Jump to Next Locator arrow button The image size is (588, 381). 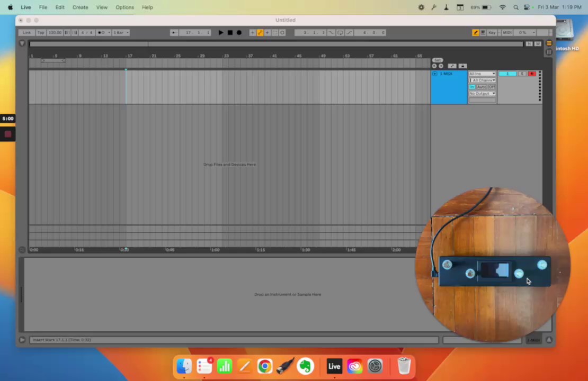[441, 66]
